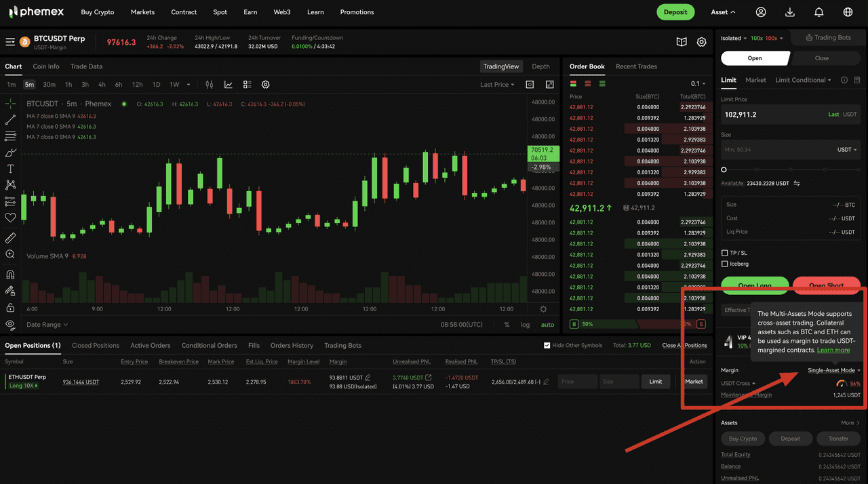Open the indicators line chart icon
This screenshot has height=484, width=868.
pyautogui.click(x=229, y=85)
